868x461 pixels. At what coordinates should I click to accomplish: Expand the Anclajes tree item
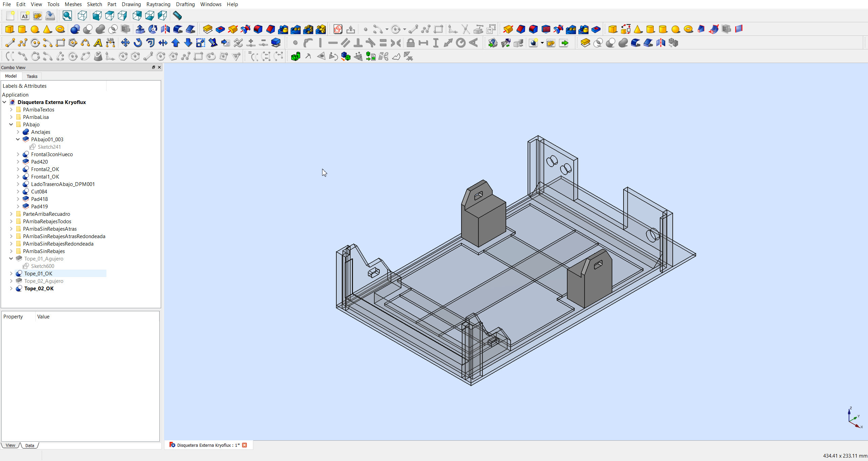(18, 132)
